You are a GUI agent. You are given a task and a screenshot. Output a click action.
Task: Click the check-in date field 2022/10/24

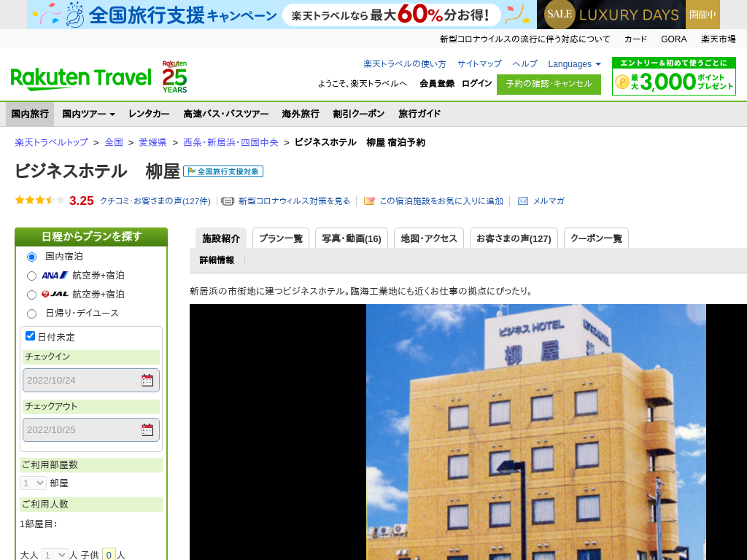tap(91, 380)
